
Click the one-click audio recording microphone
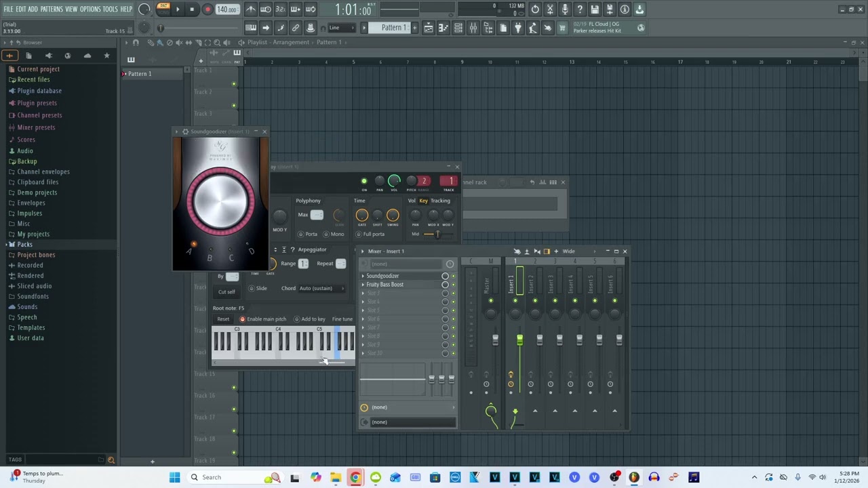565,9
